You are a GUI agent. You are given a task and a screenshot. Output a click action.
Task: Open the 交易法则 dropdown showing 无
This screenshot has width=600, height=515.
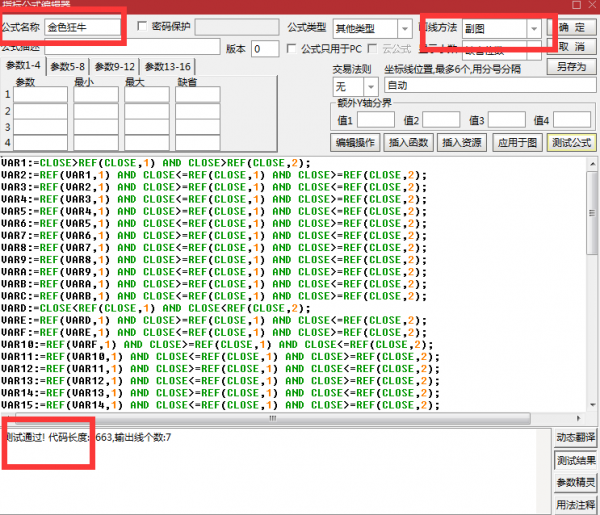[352, 87]
